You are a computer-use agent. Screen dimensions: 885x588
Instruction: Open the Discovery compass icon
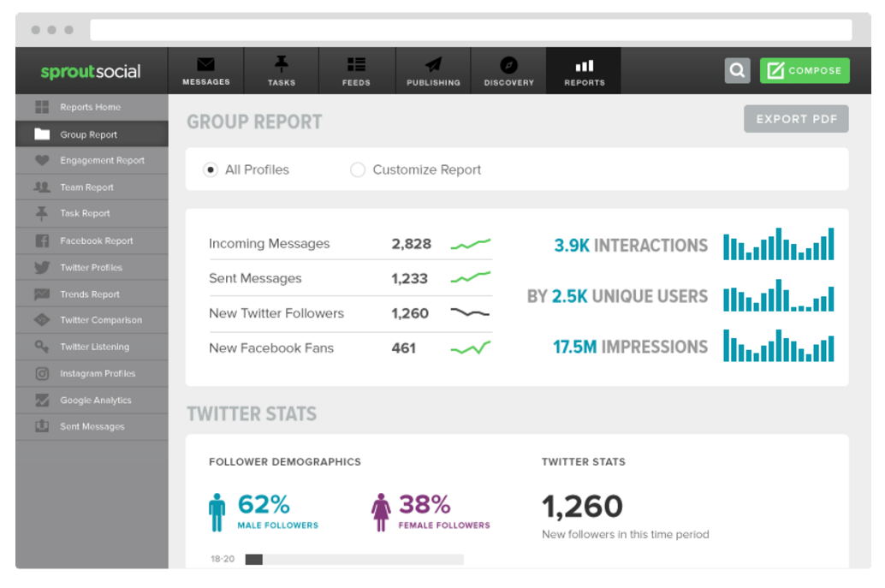coord(508,65)
